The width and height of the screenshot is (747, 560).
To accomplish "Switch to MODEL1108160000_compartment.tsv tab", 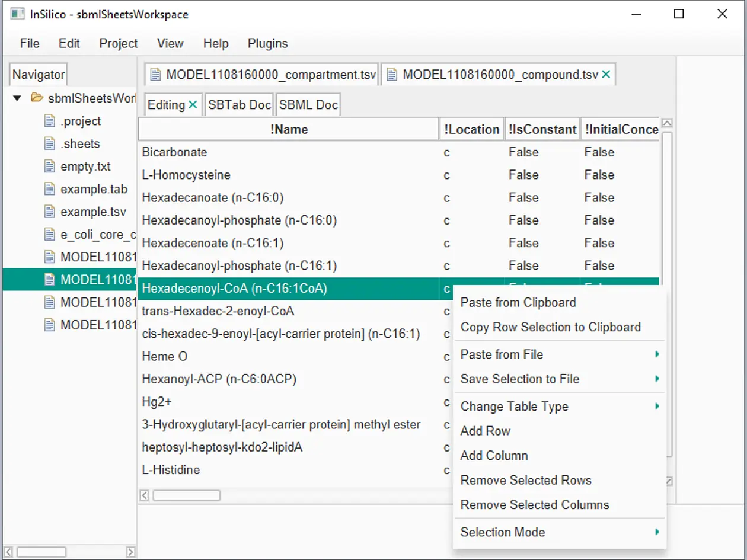I will point(261,75).
